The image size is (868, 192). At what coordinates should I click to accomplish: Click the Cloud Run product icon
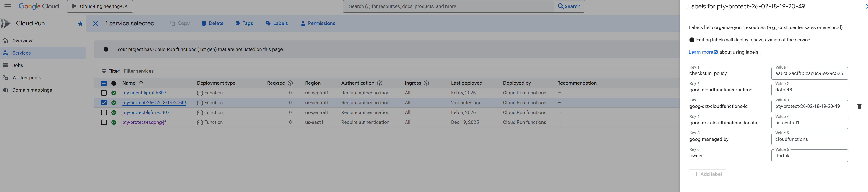[5, 23]
